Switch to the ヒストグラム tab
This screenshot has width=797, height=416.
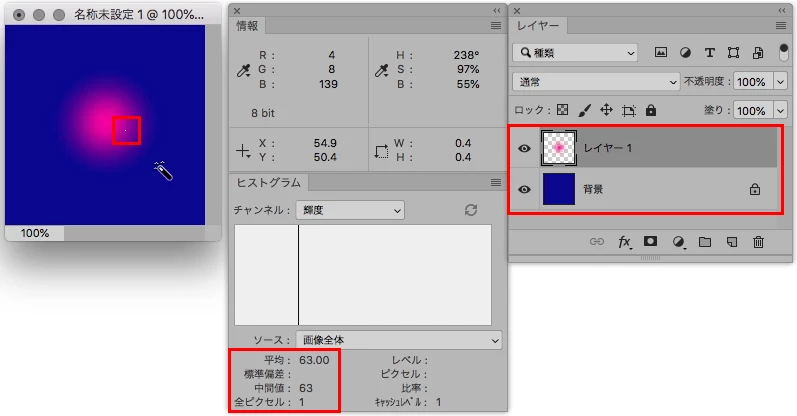[x=268, y=183]
